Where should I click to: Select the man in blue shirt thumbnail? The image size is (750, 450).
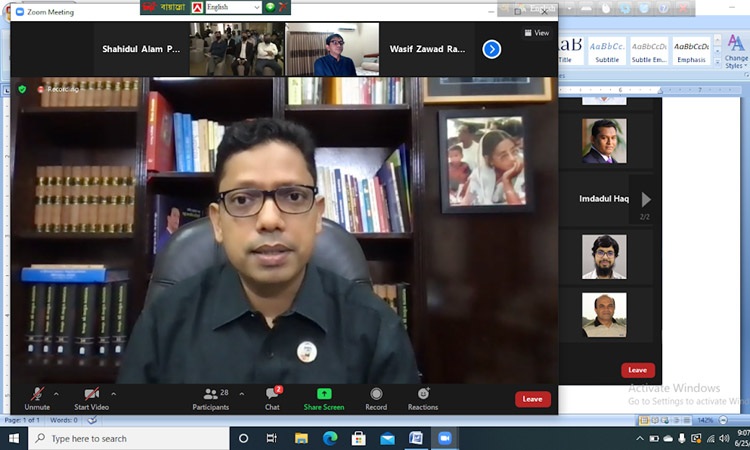click(x=332, y=49)
